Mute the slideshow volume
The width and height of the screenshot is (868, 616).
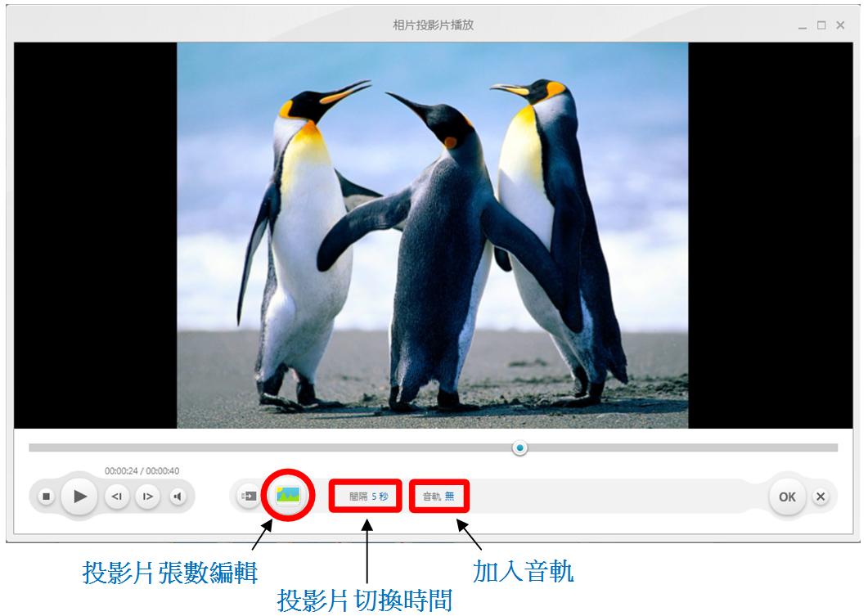pyautogui.click(x=178, y=497)
